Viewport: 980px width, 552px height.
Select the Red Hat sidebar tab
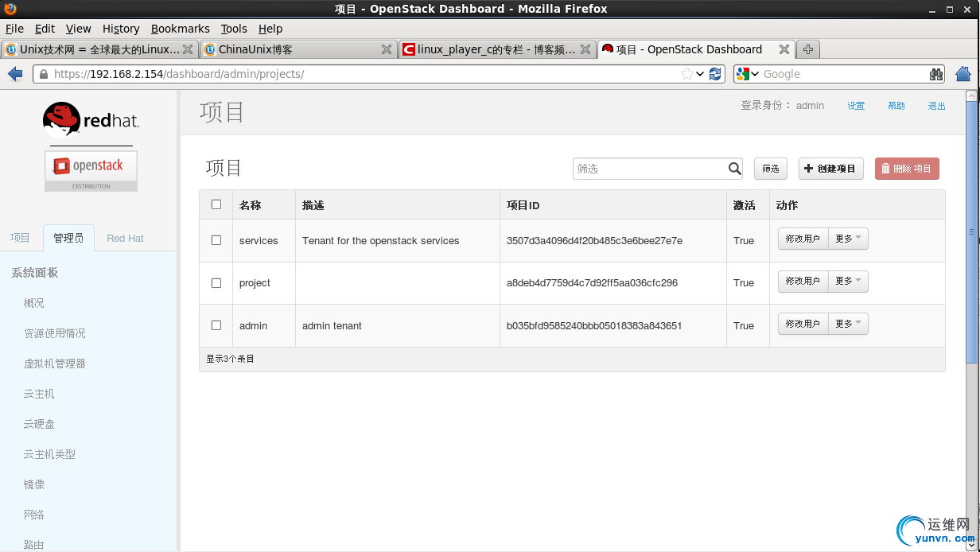[126, 238]
